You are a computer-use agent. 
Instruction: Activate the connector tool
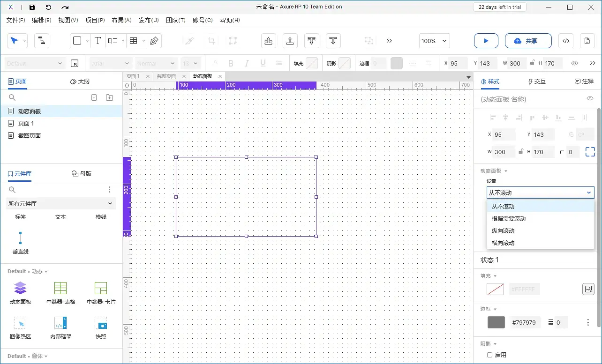(x=41, y=41)
